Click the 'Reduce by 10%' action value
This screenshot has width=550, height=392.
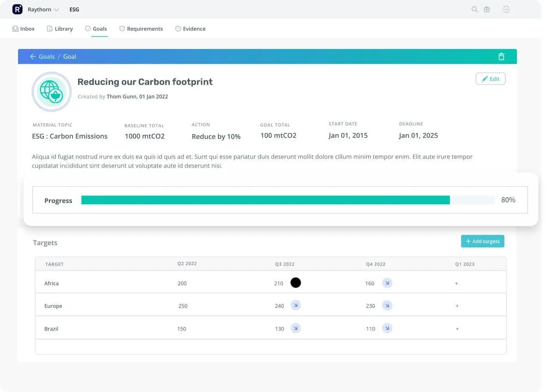(x=216, y=137)
